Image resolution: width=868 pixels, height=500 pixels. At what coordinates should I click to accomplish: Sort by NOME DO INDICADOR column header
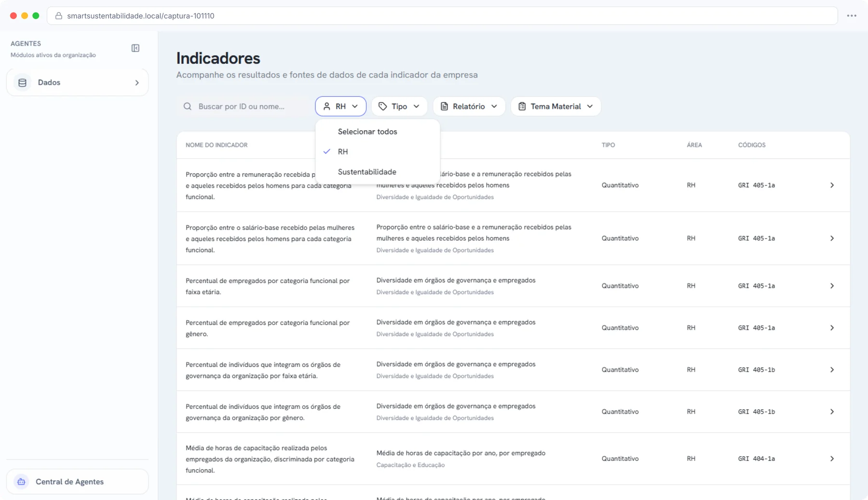point(217,145)
